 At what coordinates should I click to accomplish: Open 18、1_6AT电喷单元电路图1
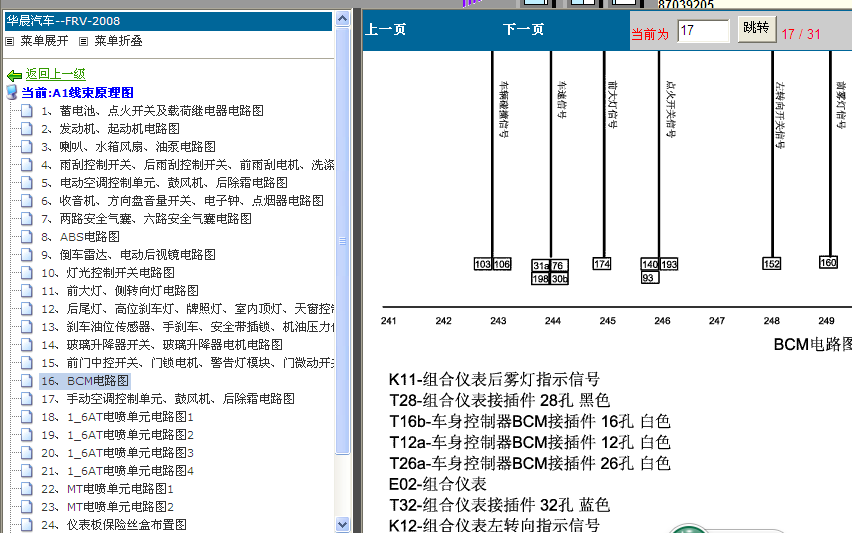click(117, 417)
